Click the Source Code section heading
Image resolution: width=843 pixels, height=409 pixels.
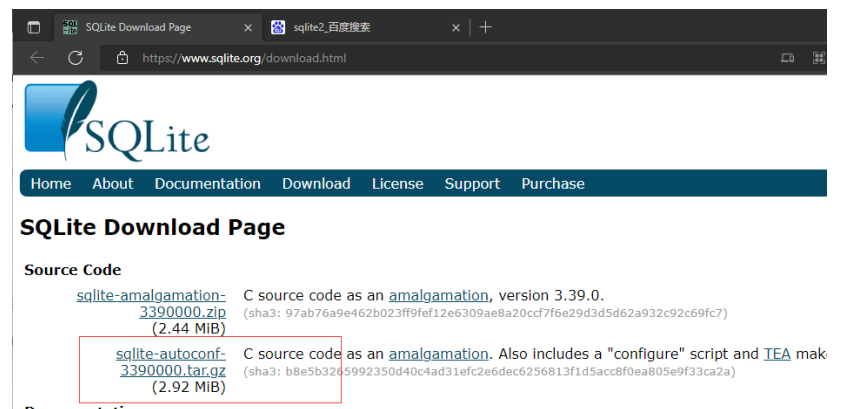point(73,270)
